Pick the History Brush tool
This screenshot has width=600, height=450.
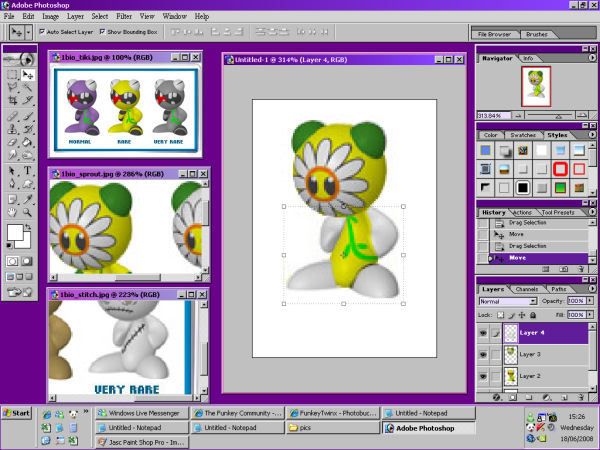click(27, 129)
